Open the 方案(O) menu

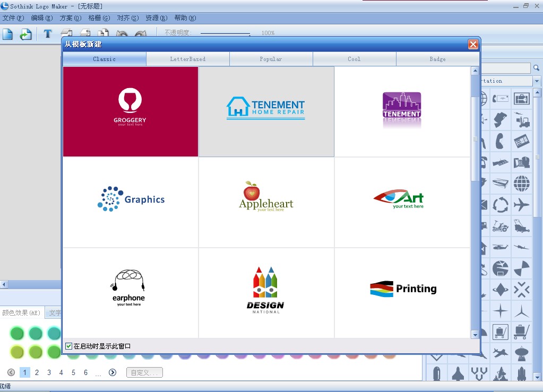tap(70, 18)
